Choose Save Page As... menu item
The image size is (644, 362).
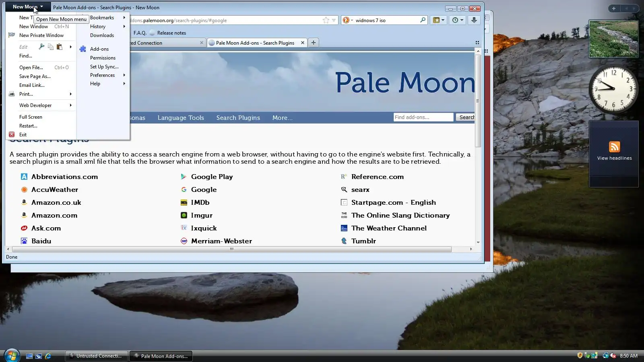pyautogui.click(x=41, y=76)
